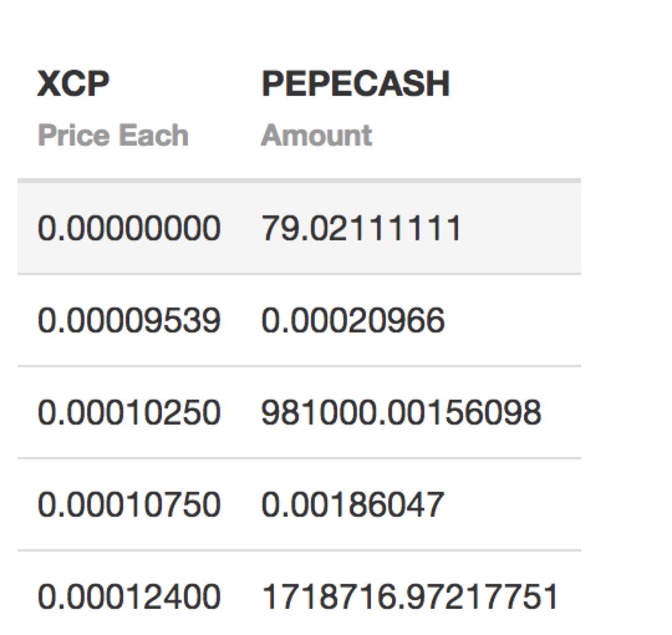Select the 0.00009539 price cell

coord(129,320)
